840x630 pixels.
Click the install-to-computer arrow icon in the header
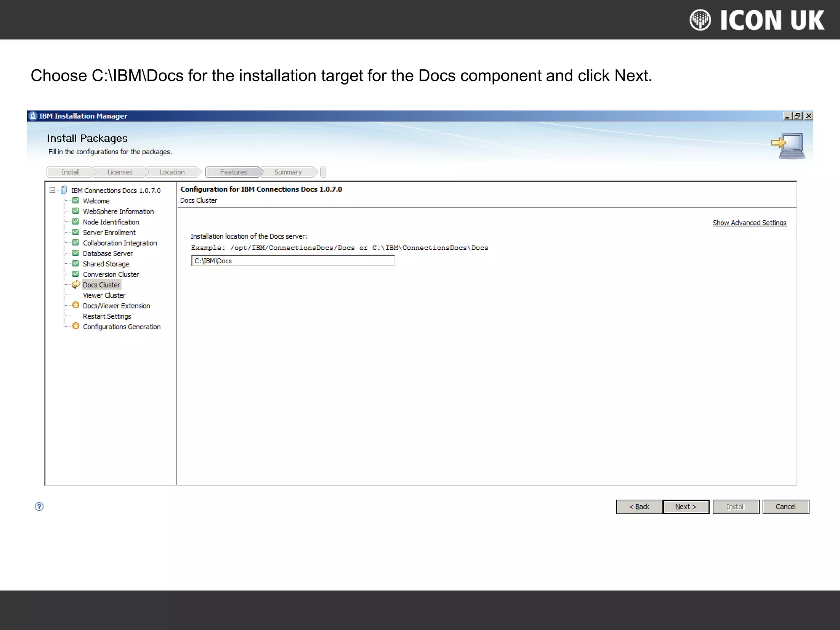click(x=788, y=146)
